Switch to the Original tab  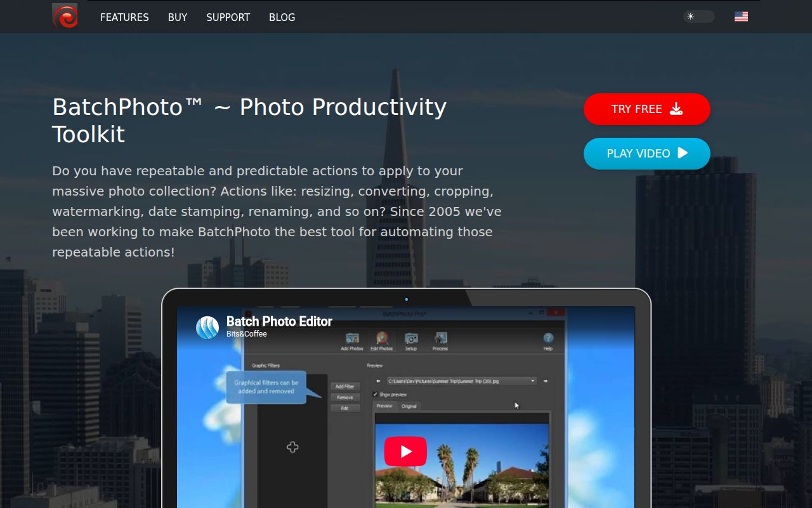pyautogui.click(x=409, y=406)
